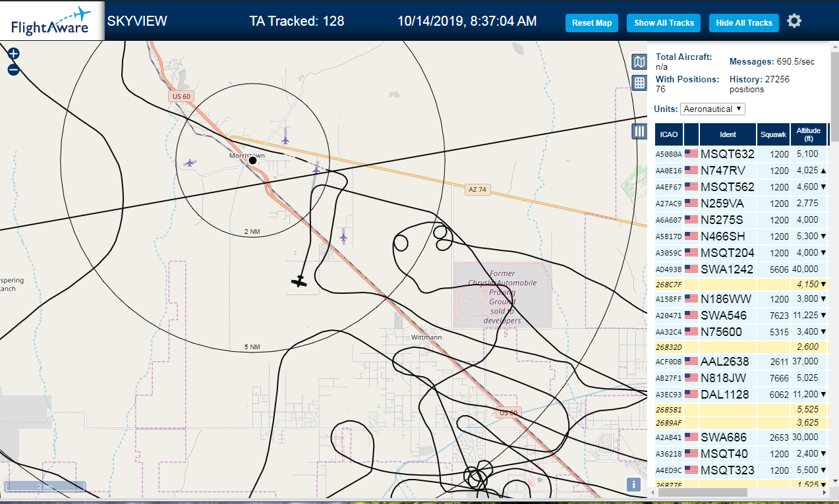Click the SKYVIEW title text

[x=137, y=21]
